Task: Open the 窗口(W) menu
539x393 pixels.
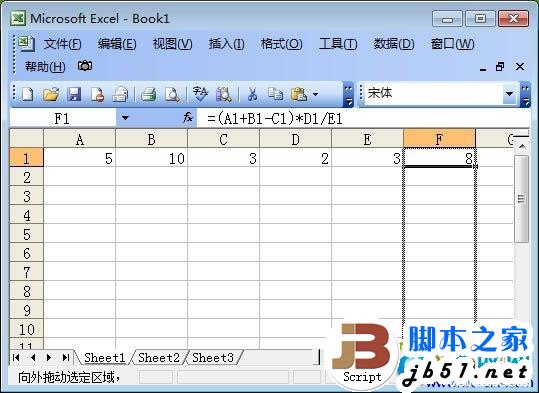Action: coord(452,44)
